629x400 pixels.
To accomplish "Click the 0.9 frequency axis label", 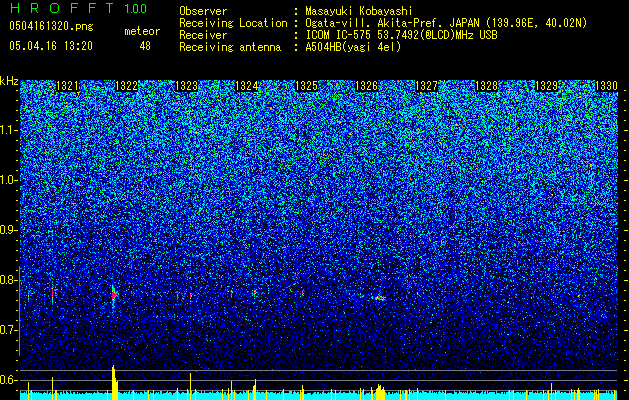I will tap(9, 230).
